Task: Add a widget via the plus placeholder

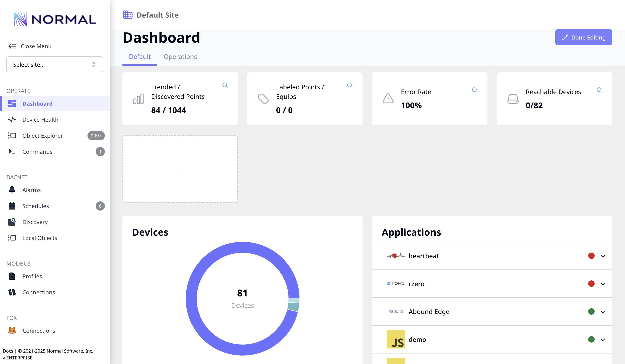Action: click(180, 169)
